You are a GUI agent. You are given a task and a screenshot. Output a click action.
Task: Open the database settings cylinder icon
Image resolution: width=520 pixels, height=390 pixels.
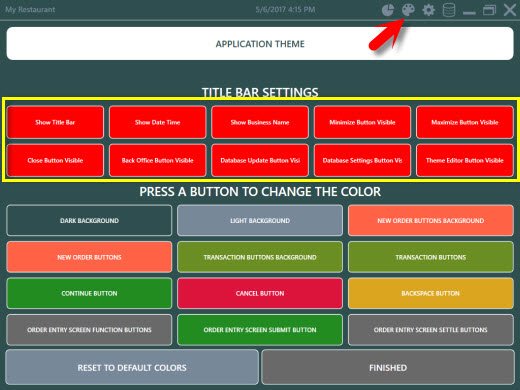tap(449, 10)
